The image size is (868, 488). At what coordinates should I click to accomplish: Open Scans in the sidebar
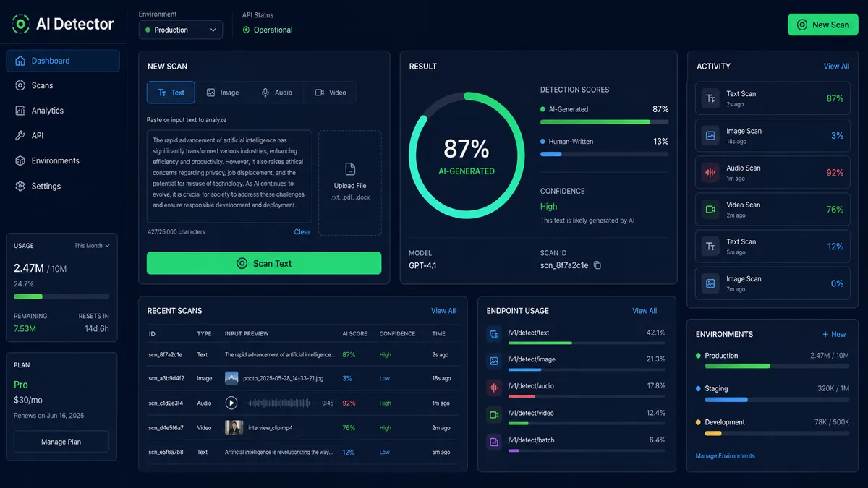(63, 85)
